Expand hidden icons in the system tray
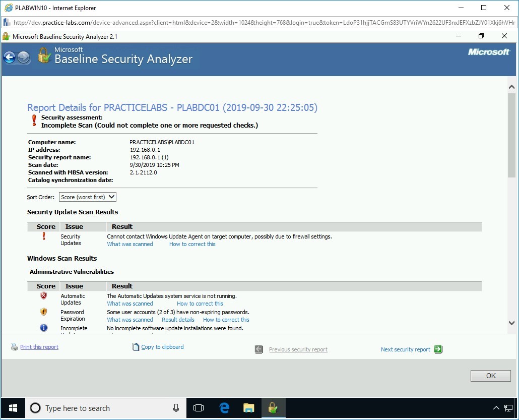The image size is (519, 420). point(496,408)
